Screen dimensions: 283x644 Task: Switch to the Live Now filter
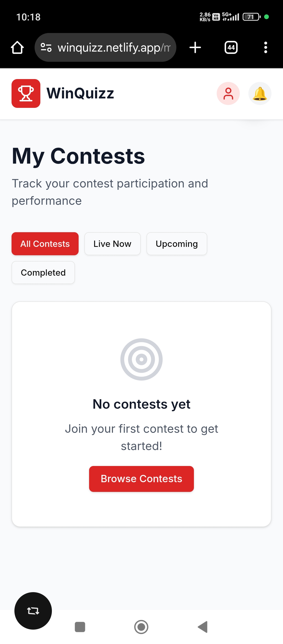tap(112, 244)
